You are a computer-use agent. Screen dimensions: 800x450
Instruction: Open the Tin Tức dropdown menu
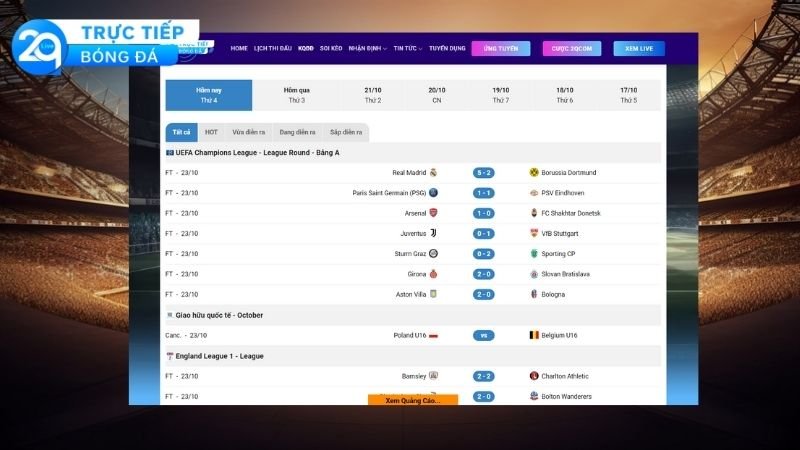pos(408,48)
